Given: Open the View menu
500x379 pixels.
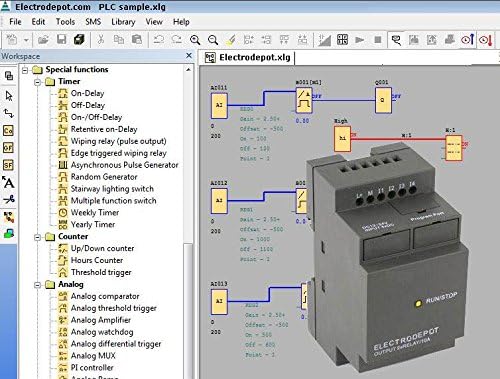Looking at the screenshot, I should pos(154,22).
